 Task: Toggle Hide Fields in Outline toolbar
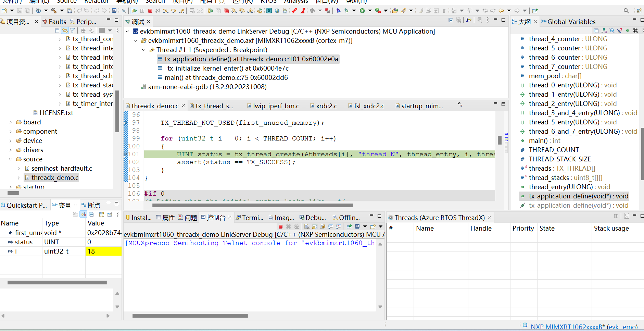[612, 30]
